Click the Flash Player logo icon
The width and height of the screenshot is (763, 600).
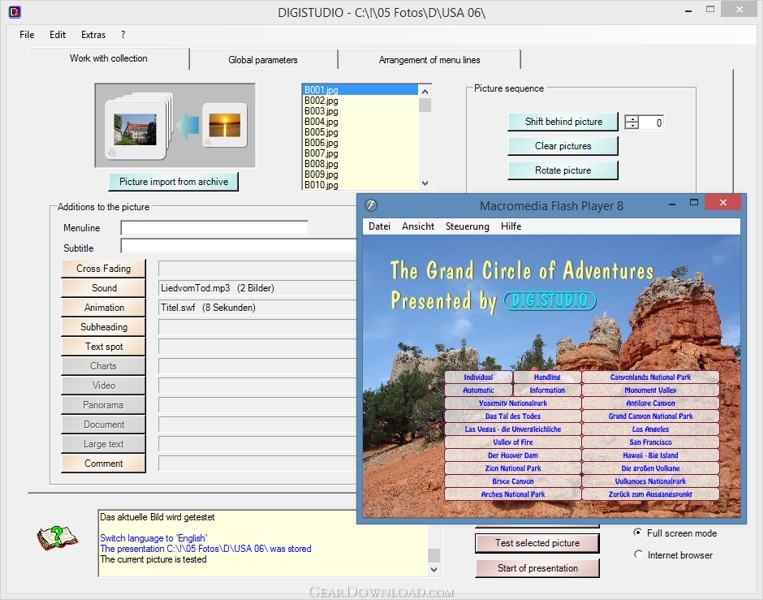(371, 205)
